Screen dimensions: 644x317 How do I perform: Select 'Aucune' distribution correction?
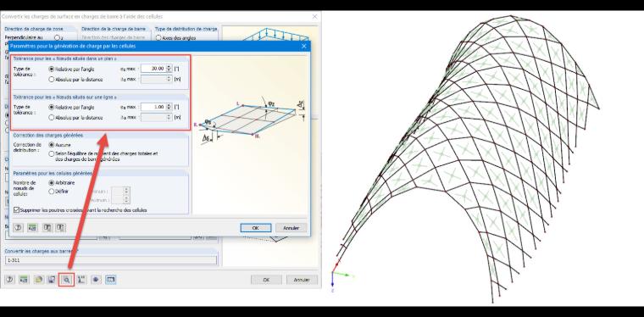coord(52,145)
